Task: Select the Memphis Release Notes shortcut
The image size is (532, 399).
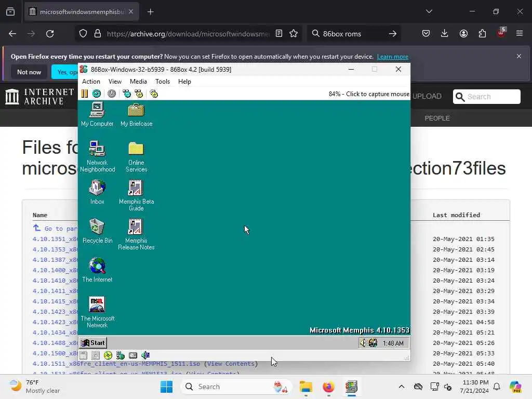Action: (x=137, y=234)
